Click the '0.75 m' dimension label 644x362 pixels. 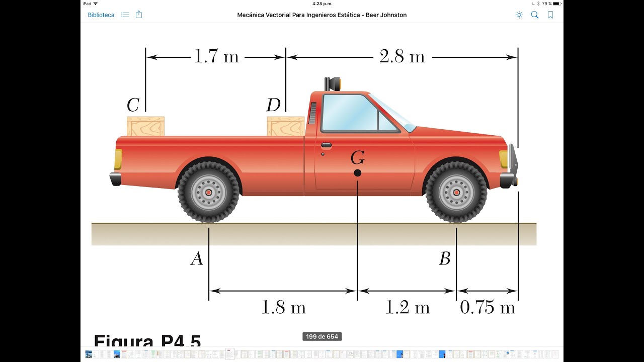(488, 307)
